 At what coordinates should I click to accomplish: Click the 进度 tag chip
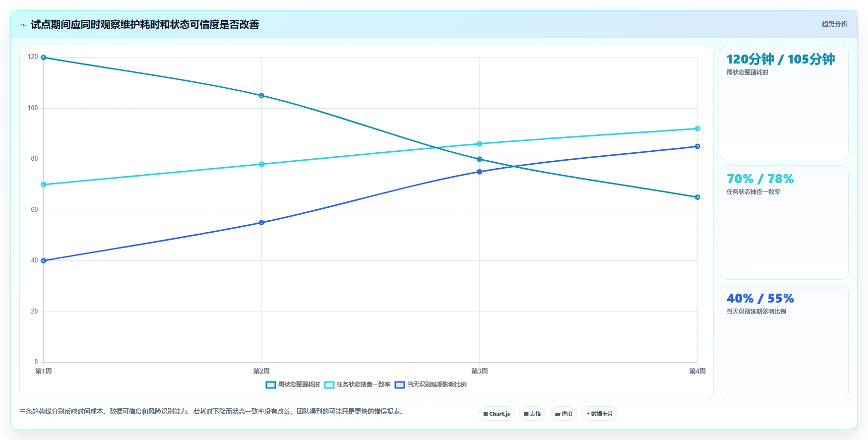click(x=563, y=414)
